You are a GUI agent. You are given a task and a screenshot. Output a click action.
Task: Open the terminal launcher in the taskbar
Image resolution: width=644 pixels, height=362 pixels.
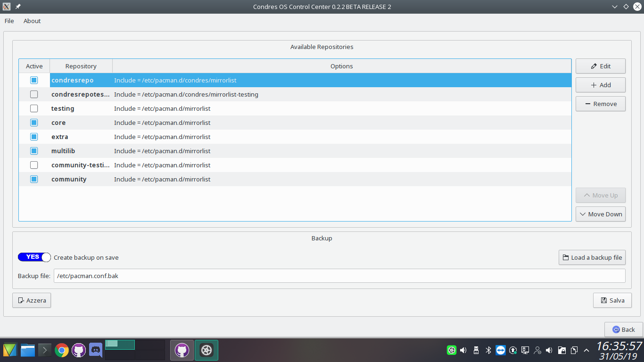pos(45,350)
